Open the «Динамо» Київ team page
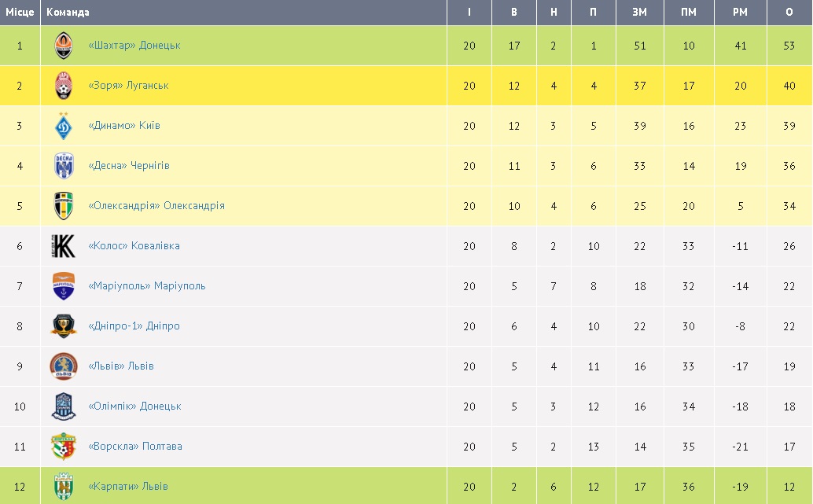 [124, 126]
